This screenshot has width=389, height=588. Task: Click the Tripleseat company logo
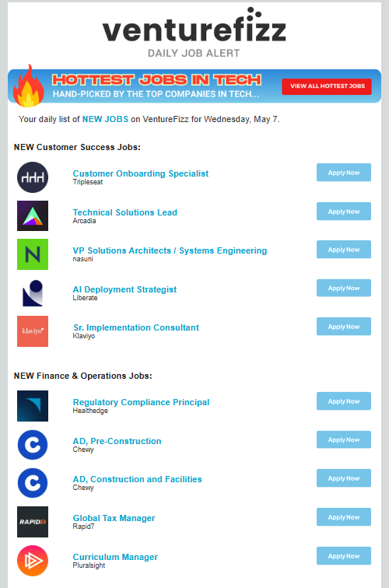coord(33,177)
